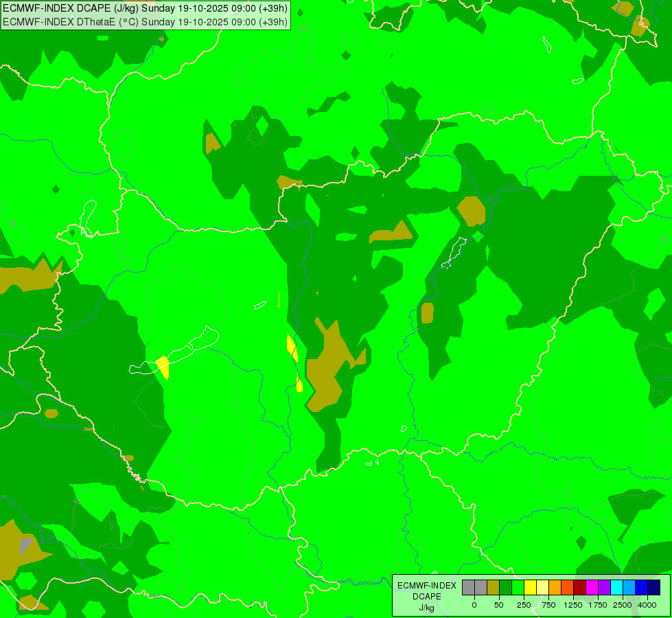Click the cyan legend swatch
The height and width of the screenshot is (618, 672).
[x=617, y=588]
